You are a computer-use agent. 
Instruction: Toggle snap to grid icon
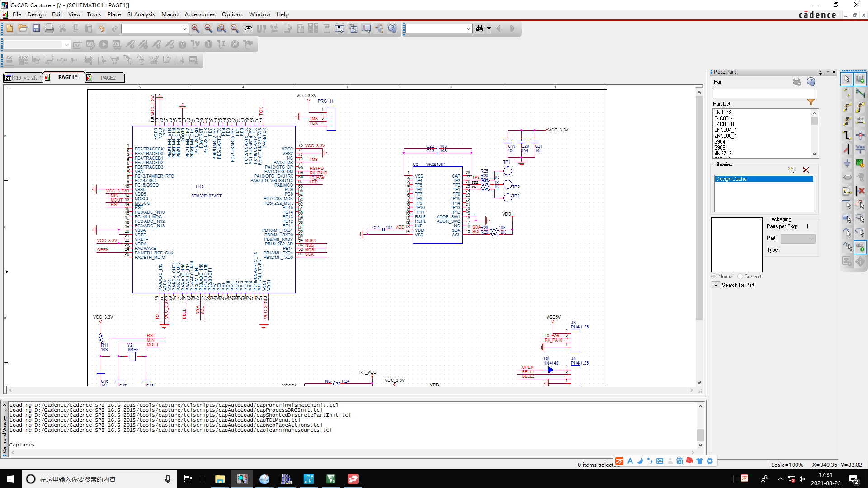pos(340,28)
